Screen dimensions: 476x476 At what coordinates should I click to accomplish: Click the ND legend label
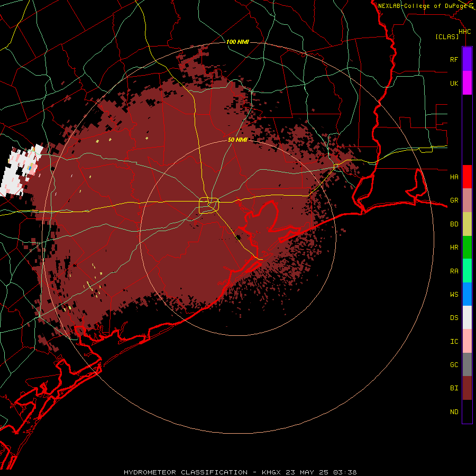point(454,412)
